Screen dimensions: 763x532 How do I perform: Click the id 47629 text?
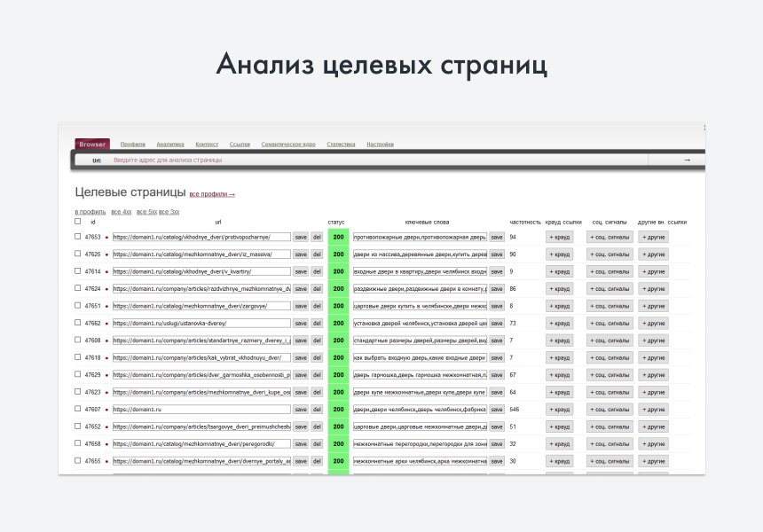[x=92, y=375]
